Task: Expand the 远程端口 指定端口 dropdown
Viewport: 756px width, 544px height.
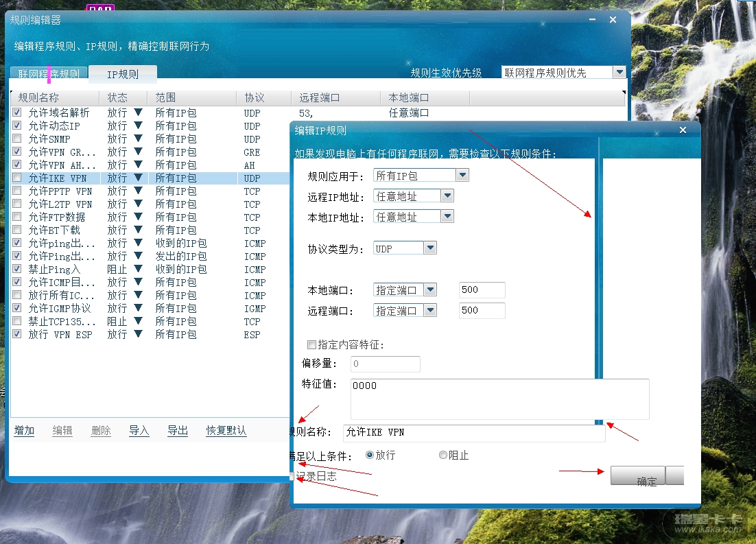Action: coord(430,310)
